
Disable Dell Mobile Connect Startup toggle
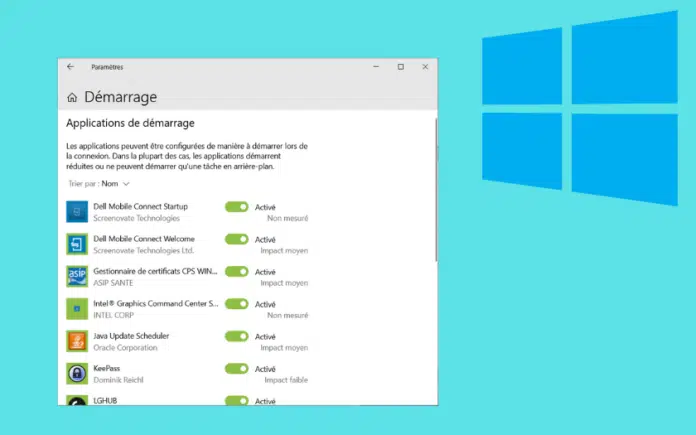tap(237, 207)
